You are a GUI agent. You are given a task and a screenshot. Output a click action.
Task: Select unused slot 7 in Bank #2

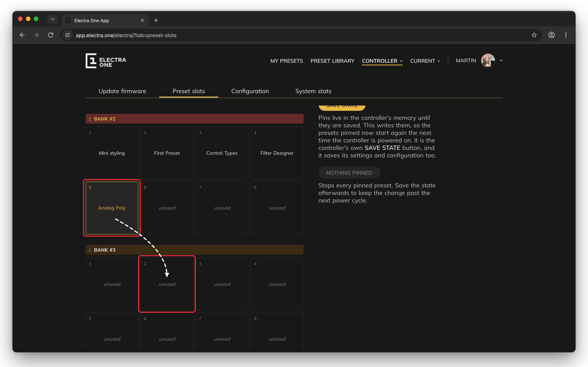click(222, 208)
